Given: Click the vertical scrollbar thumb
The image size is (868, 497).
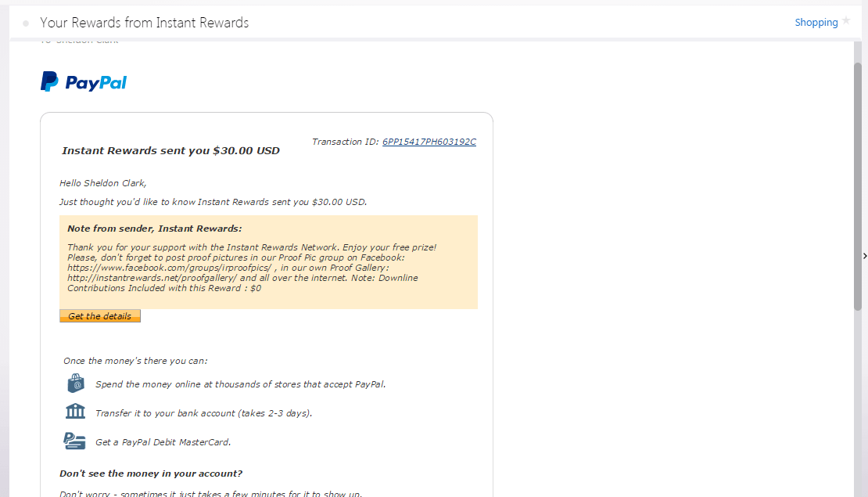Looking at the screenshot, I should pyautogui.click(x=858, y=186).
